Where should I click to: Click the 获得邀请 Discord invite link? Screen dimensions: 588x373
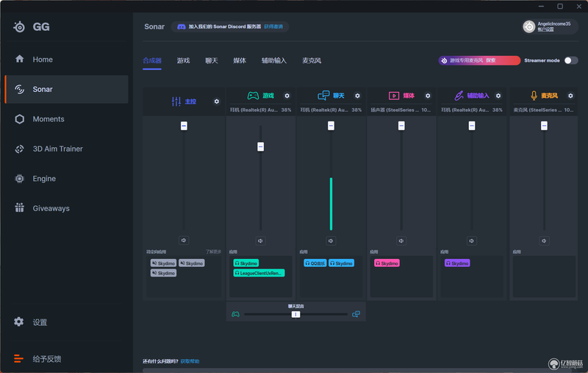[273, 26]
